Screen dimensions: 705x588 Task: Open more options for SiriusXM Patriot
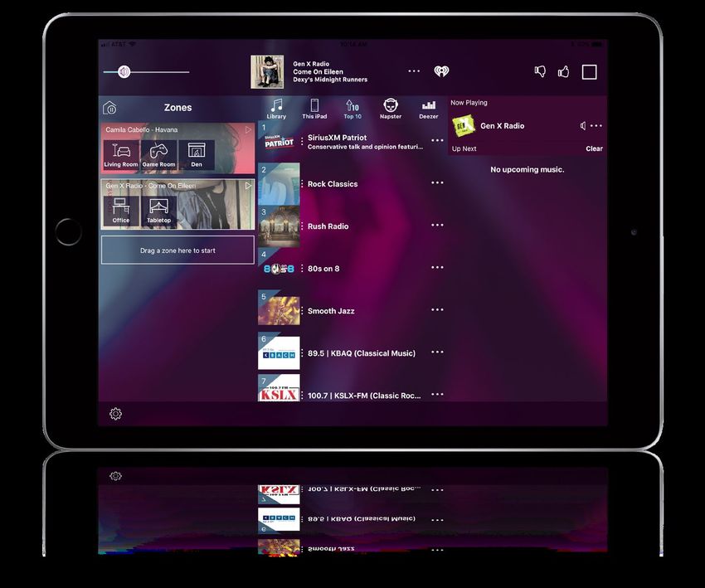click(x=437, y=140)
